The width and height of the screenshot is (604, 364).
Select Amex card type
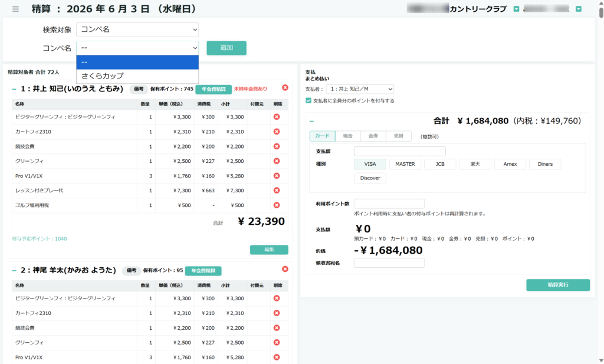[x=510, y=164]
